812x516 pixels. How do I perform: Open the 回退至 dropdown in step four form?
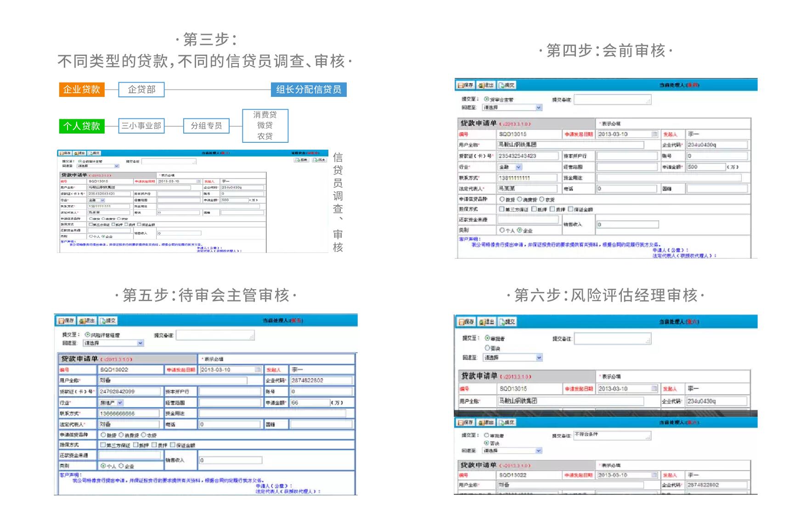coord(513,107)
